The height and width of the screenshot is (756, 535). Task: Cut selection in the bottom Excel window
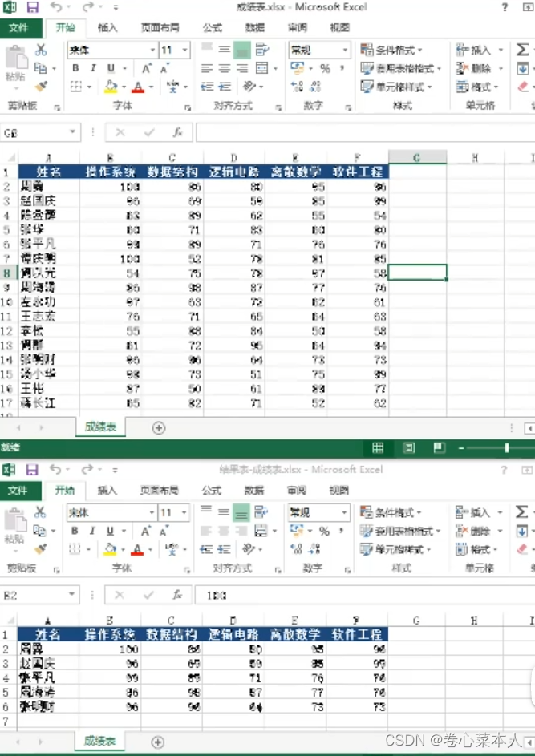pos(41,512)
